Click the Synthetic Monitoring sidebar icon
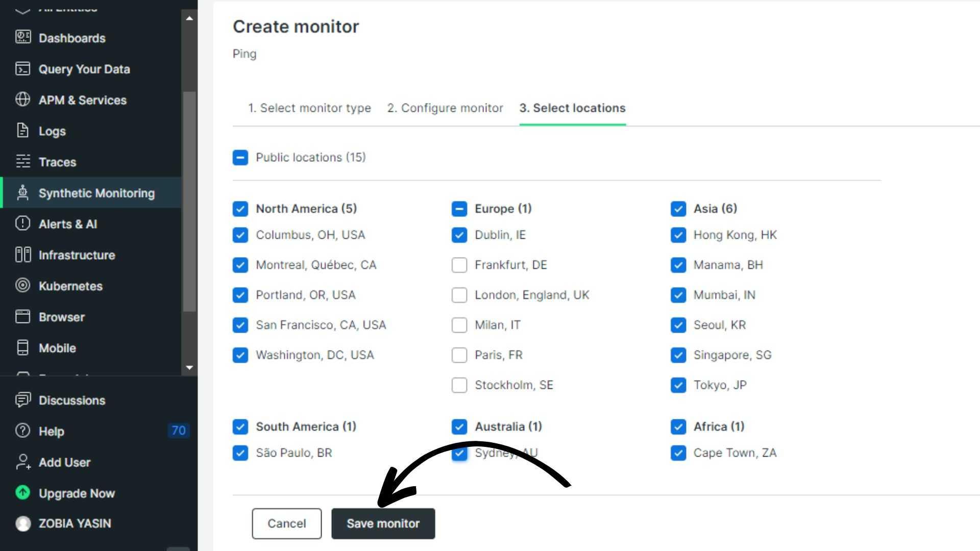This screenshot has width=980, height=551. tap(22, 193)
